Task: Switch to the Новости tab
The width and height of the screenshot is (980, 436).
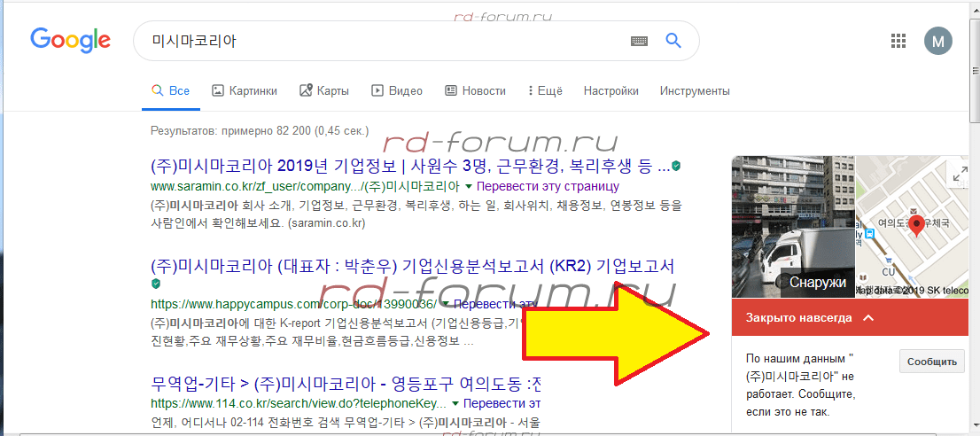Action: [x=475, y=90]
